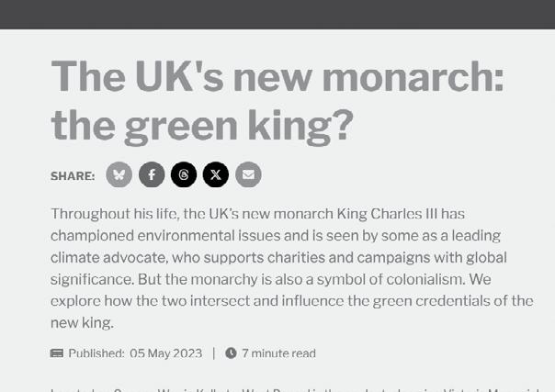The width and height of the screenshot is (555, 392).
Task: Select the publication date 05 May 2023
Action: [x=166, y=353]
